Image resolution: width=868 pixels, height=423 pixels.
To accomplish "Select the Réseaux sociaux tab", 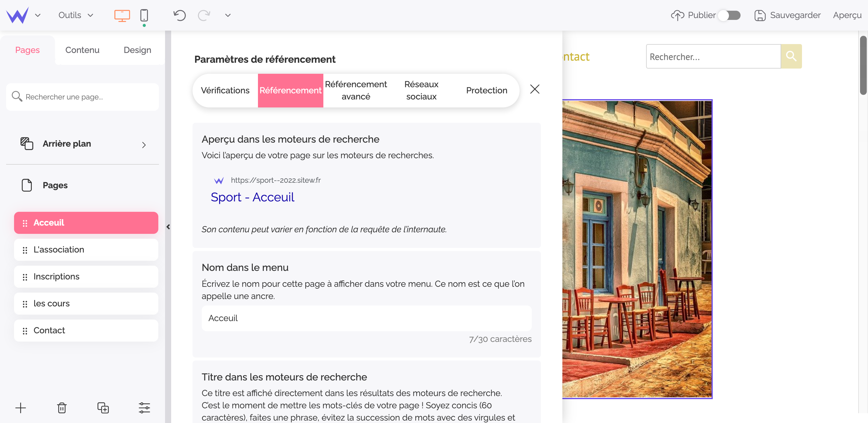I will click(422, 89).
